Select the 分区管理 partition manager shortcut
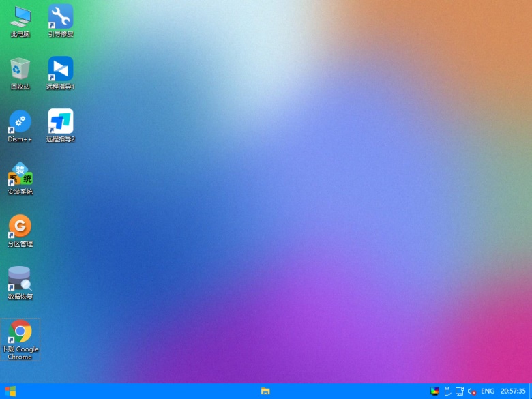This screenshot has height=399, width=532. tap(20, 226)
